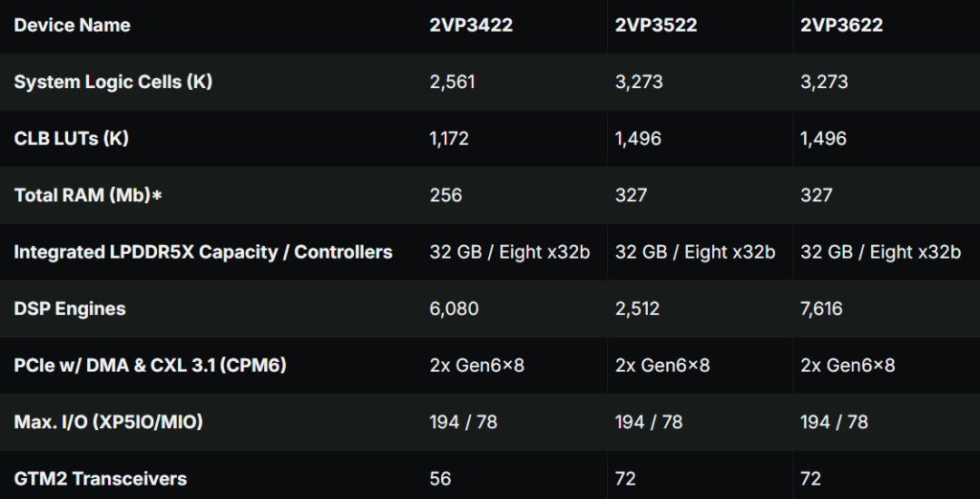
Task: Select the Device Name header cell
Action: coord(72,25)
